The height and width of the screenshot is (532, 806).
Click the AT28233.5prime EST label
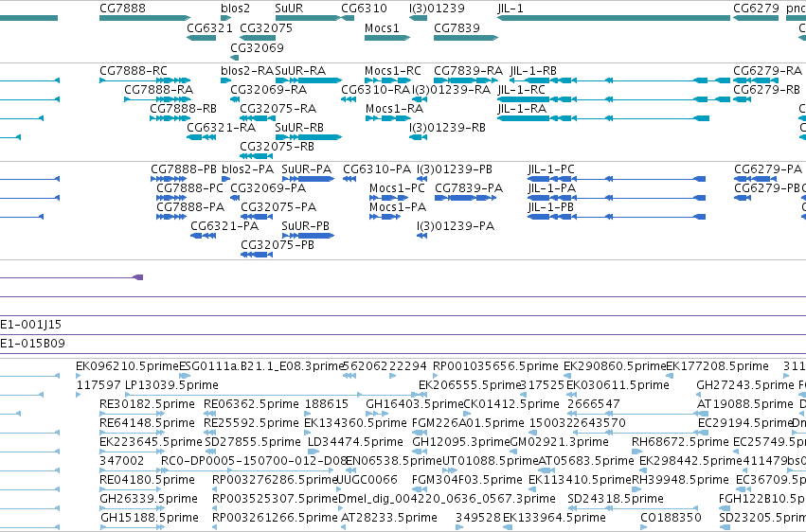[x=389, y=518]
